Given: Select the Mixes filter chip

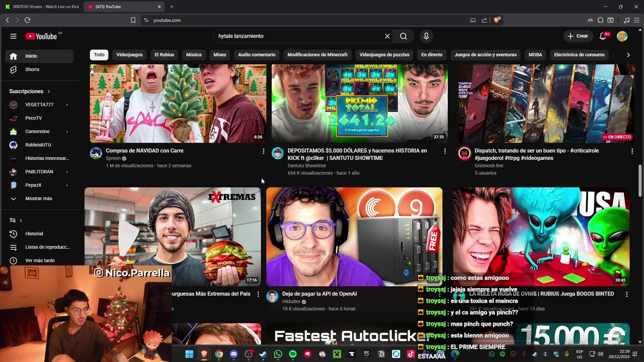Looking at the screenshot, I should coord(219,55).
